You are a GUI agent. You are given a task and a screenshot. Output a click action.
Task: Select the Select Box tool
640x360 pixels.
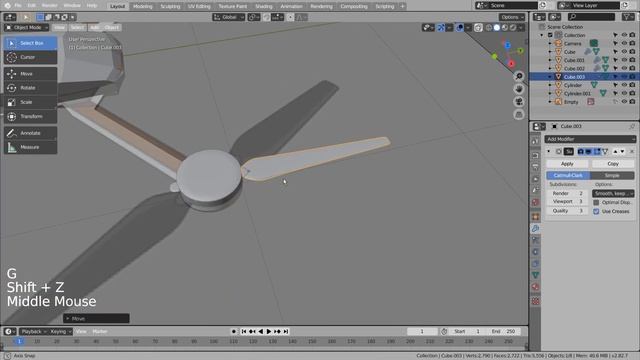coord(31,43)
